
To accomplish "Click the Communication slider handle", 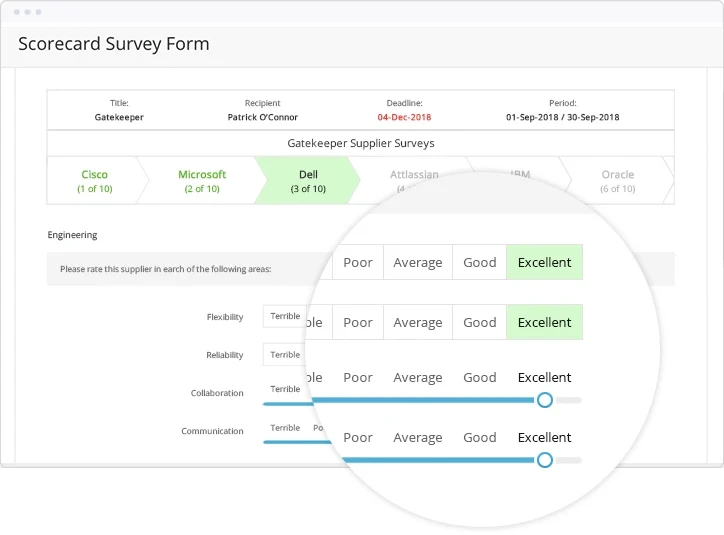I will click(x=545, y=460).
